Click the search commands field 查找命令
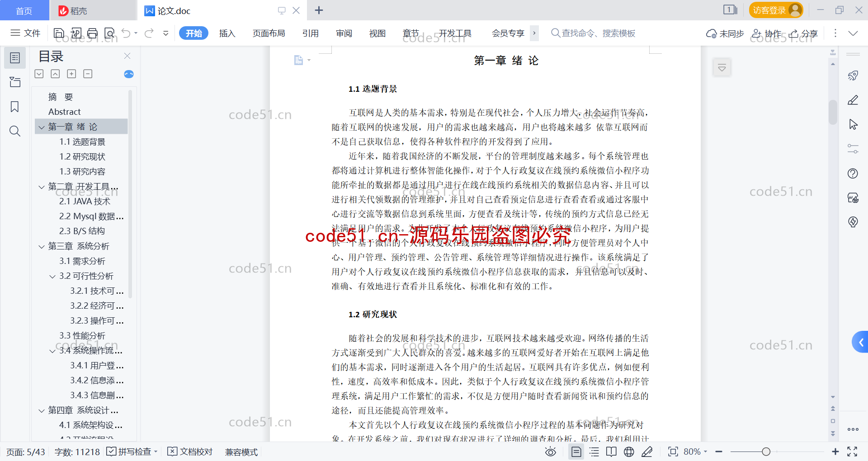 click(x=593, y=33)
